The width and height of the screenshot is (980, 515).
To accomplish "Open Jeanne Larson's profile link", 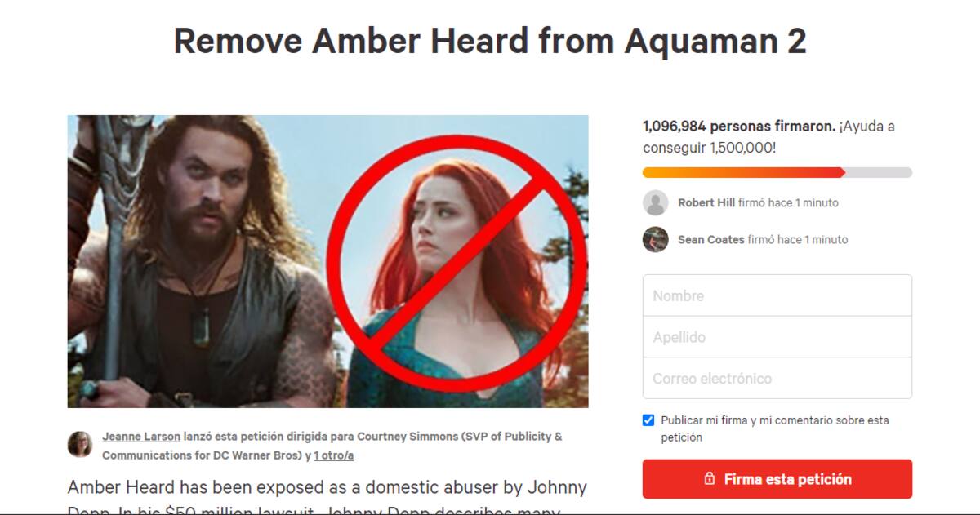I will (141, 436).
